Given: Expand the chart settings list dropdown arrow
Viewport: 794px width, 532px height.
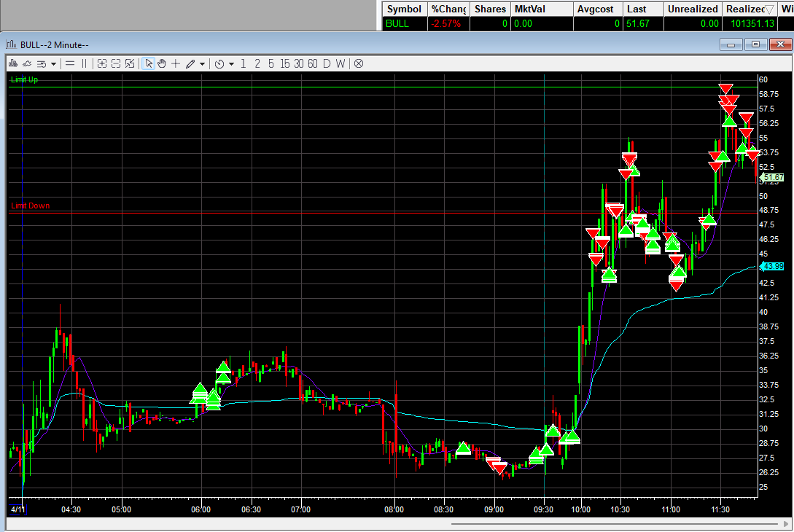Looking at the screenshot, I should pos(53,63).
